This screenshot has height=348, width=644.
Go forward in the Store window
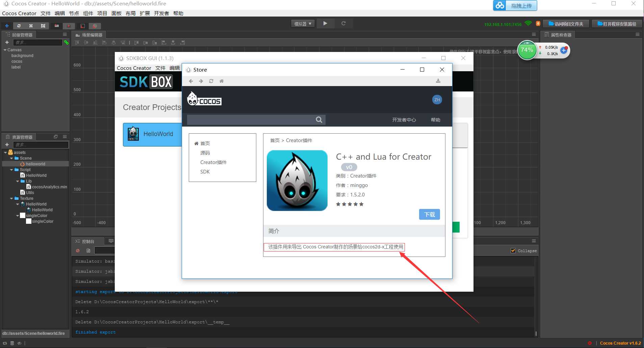tap(201, 81)
